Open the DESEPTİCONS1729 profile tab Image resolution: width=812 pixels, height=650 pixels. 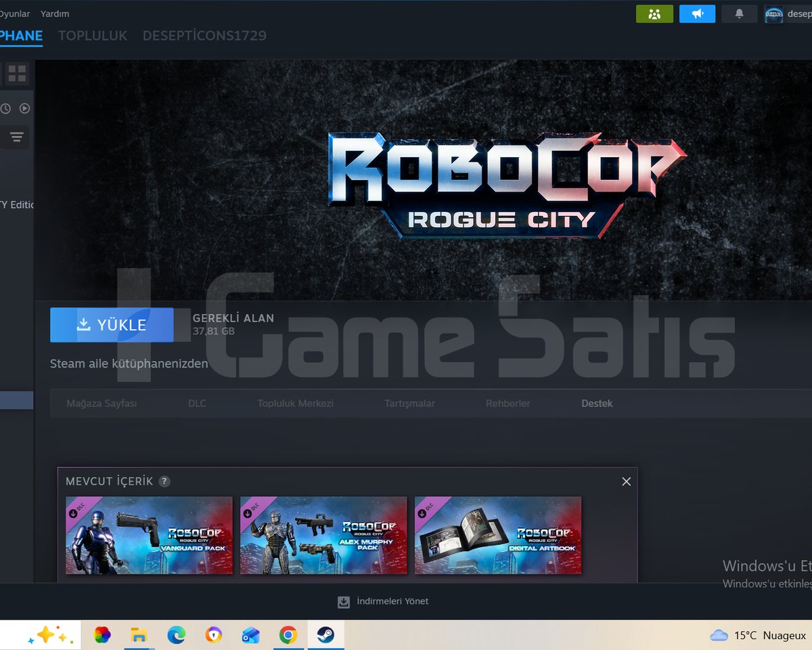pos(204,36)
